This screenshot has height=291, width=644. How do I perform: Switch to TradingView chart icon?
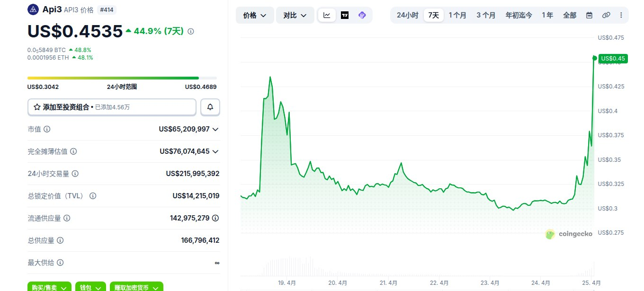click(x=345, y=15)
